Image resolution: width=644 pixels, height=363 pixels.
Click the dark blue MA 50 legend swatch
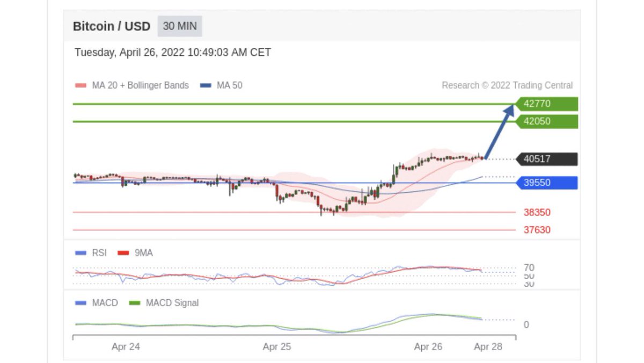(x=206, y=85)
